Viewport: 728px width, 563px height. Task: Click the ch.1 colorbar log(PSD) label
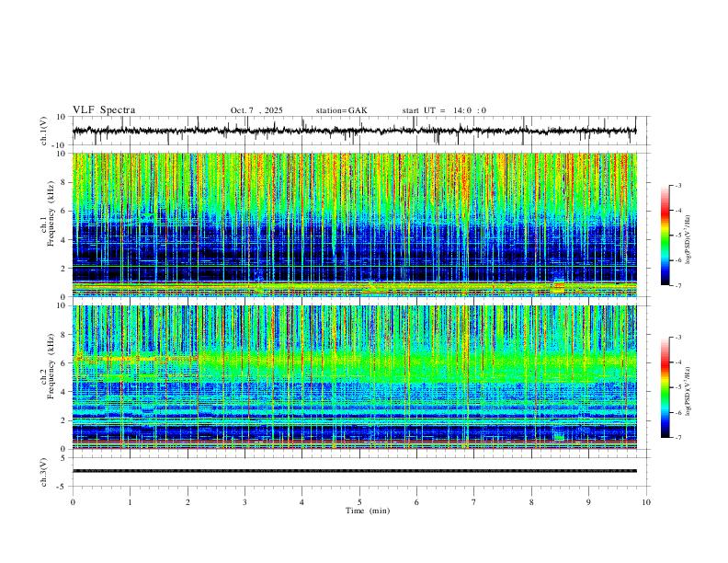click(x=688, y=240)
